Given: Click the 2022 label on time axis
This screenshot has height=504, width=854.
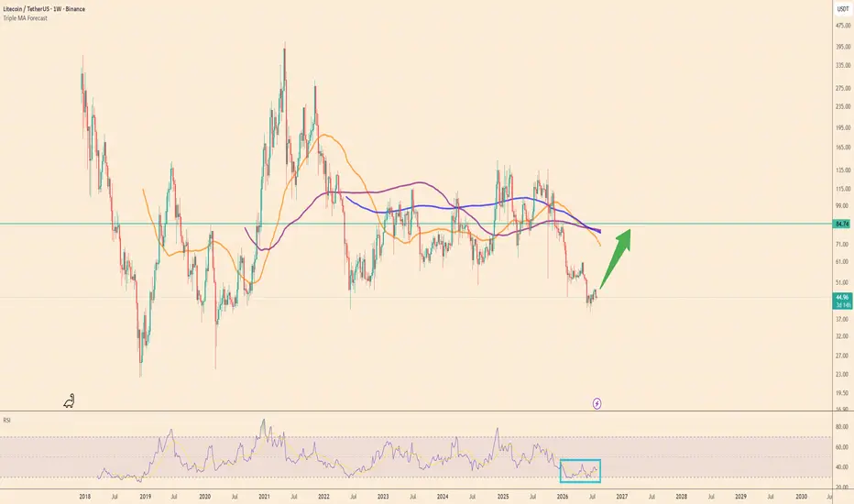Looking at the screenshot, I should point(323,497).
